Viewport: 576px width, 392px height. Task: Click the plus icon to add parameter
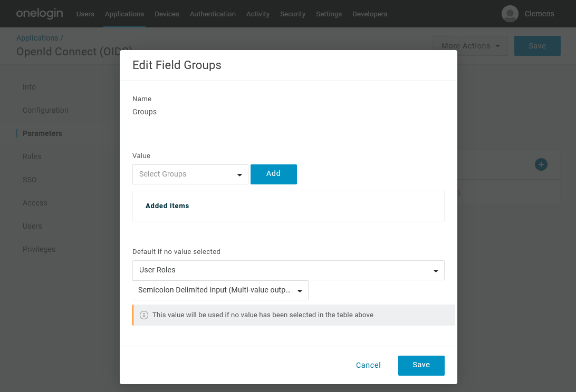click(x=541, y=164)
